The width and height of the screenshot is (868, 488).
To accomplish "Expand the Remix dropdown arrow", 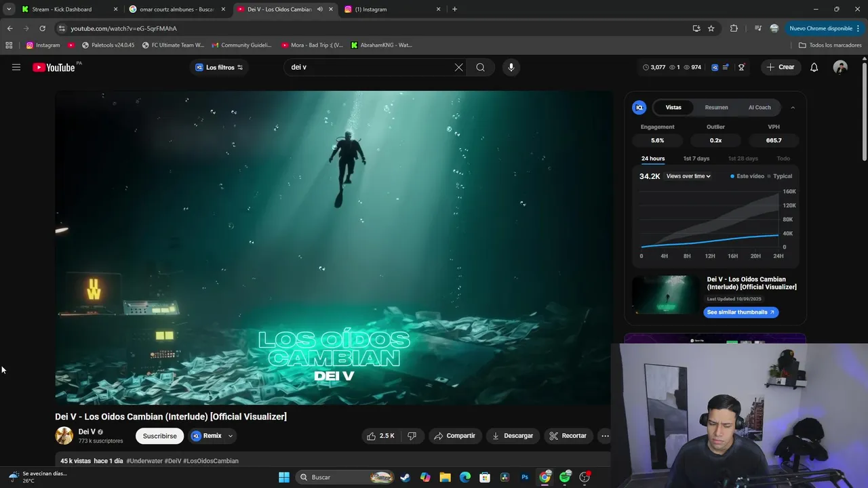I will 231,436.
